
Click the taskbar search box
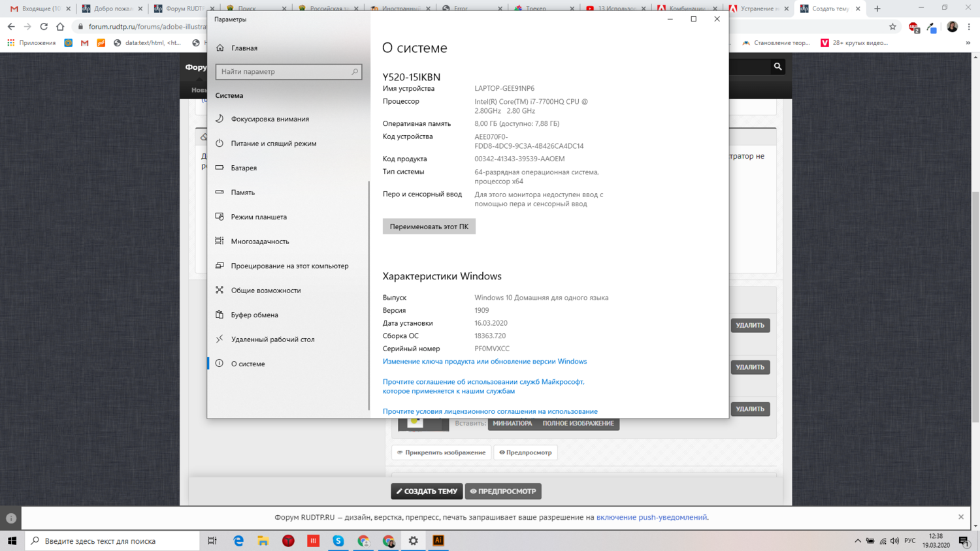pos(112,541)
